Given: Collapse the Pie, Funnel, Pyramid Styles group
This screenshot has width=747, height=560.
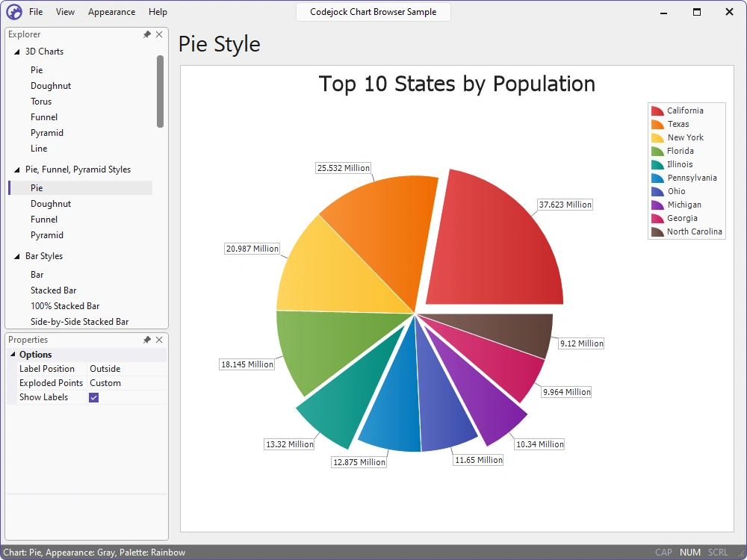Looking at the screenshot, I should pyautogui.click(x=16, y=169).
